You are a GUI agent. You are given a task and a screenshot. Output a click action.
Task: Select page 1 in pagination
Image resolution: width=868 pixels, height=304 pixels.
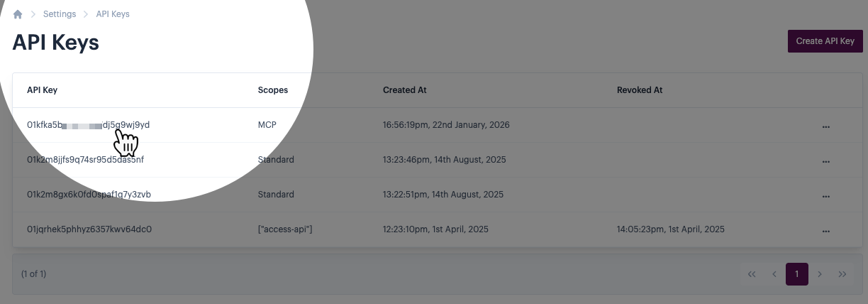[x=797, y=274]
